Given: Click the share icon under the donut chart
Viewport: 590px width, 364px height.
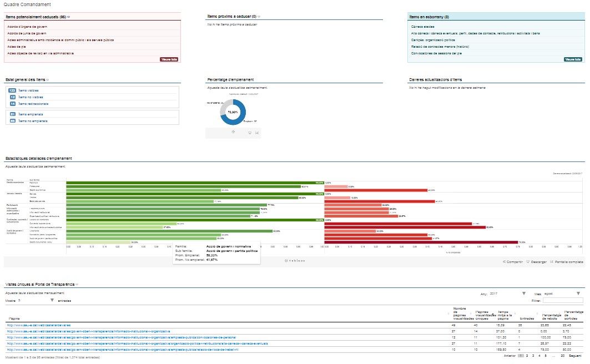Looking at the screenshot, I should tap(233, 132).
